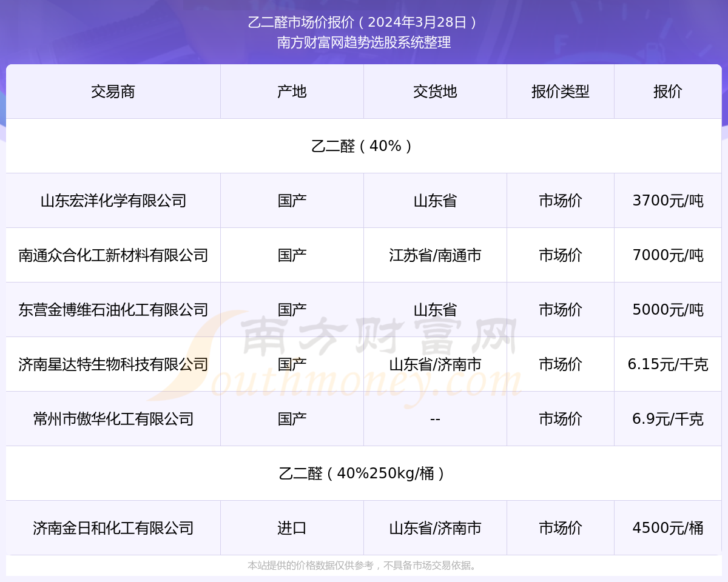Click 国产 in the 常州市傲华化工 row
Screen dimensions: 728x582
(x=292, y=419)
